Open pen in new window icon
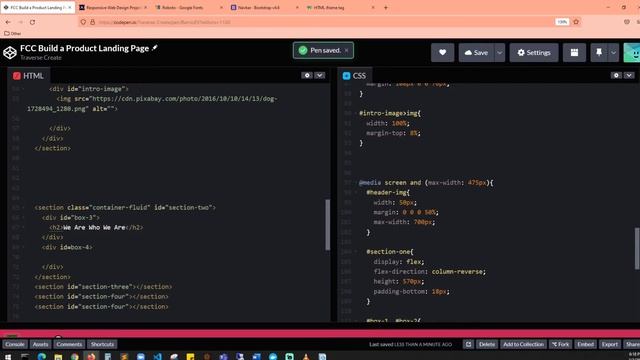640x360 pixels. [x=468, y=344]
